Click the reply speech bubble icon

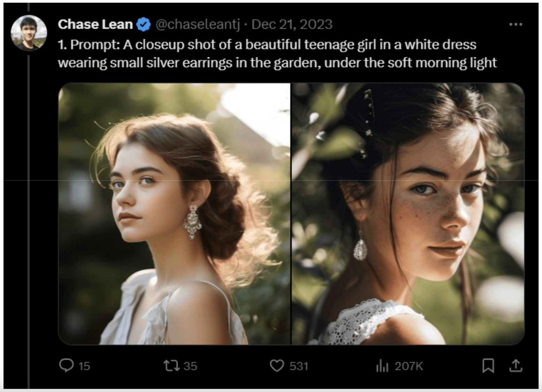coord(66,365)
